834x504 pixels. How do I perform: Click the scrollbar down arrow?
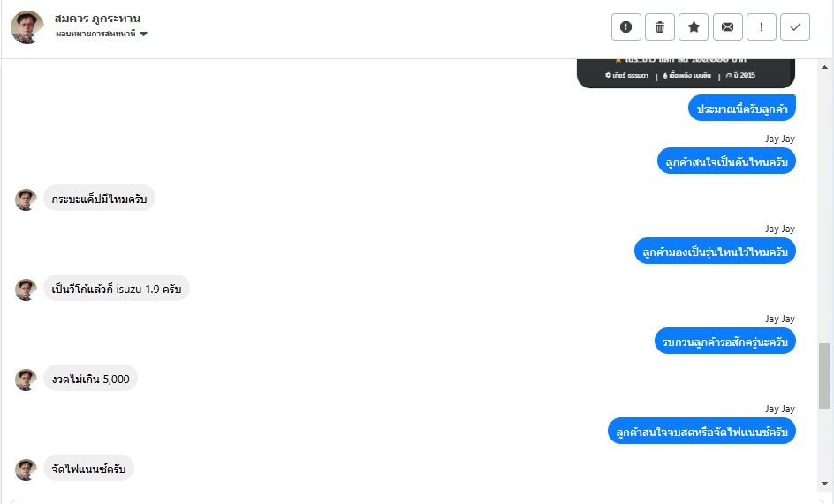(825, 484)
